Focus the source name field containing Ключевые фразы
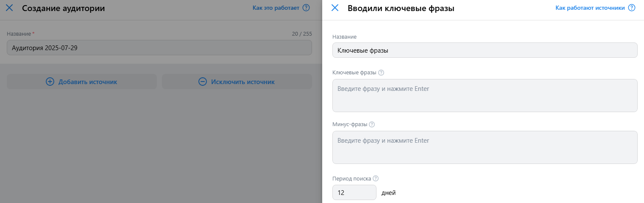Viewport: 644px width, 203px height. click(x=485, y=50)
